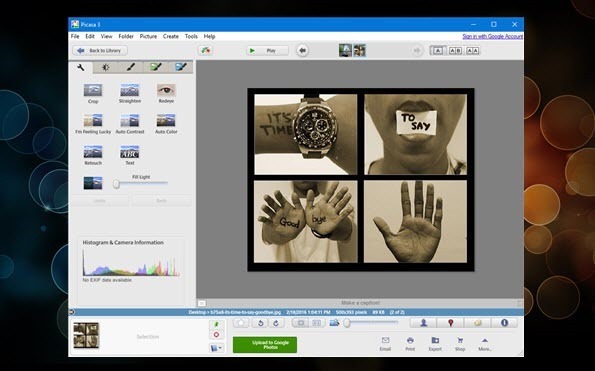Apply Auto Contrast fix

130,124
